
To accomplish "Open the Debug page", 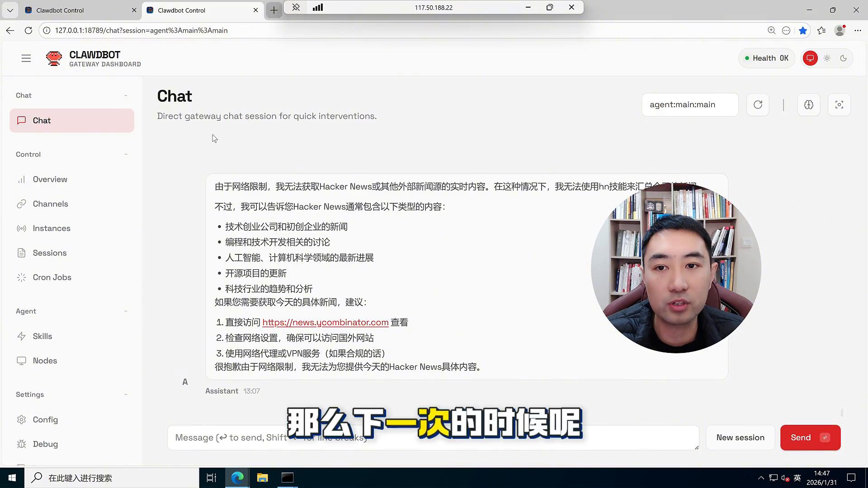I will pyautogui.click(x=45, y=444).
